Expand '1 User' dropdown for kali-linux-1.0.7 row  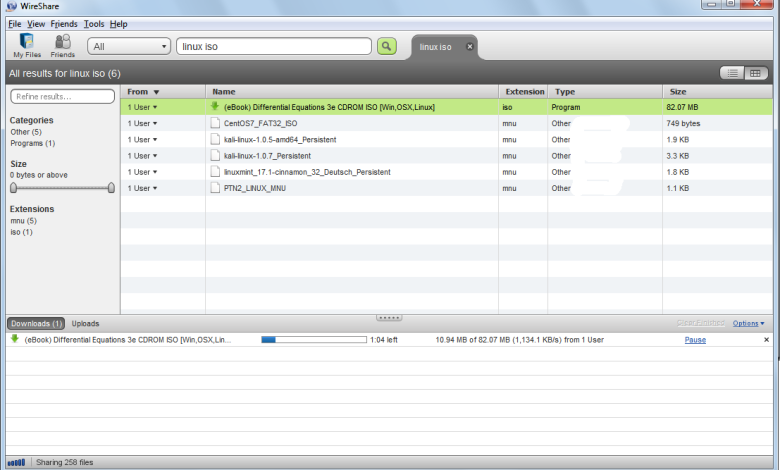142,156
